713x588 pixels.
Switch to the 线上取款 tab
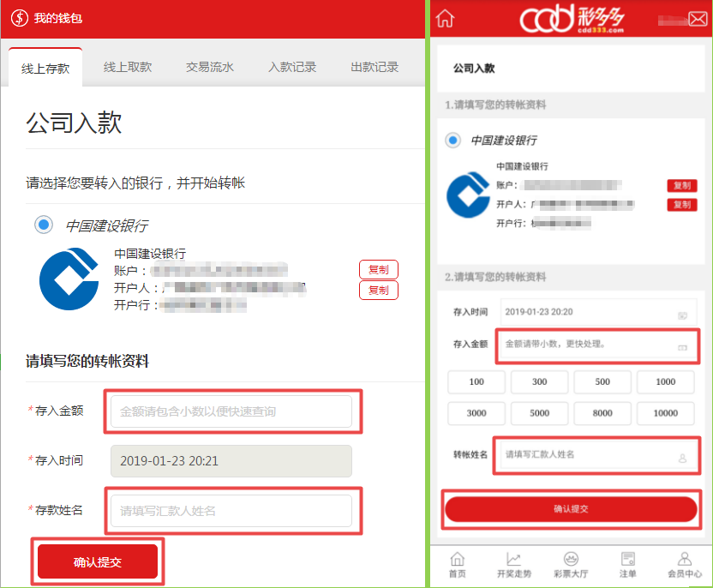point(128,67)
